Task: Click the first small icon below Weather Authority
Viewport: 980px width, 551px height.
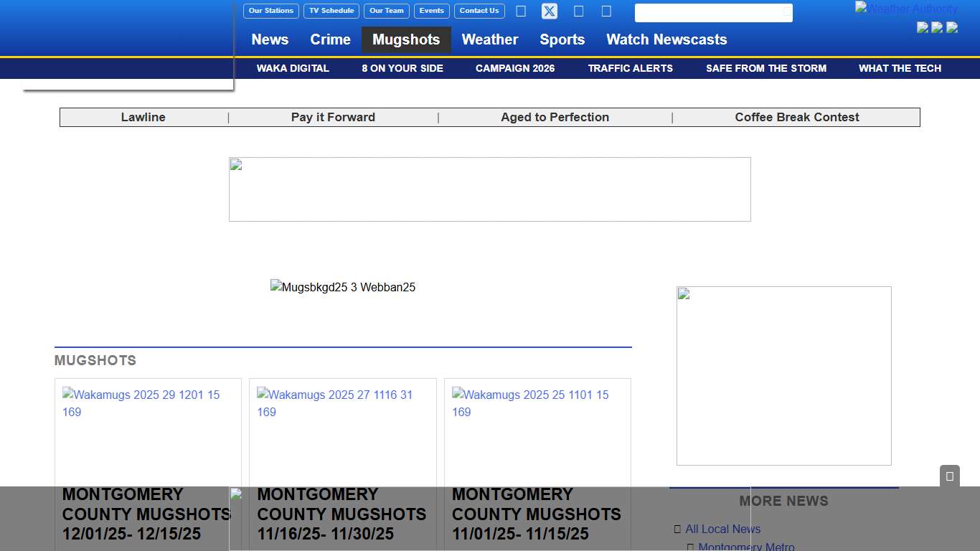Action: [x=923, y=27]
